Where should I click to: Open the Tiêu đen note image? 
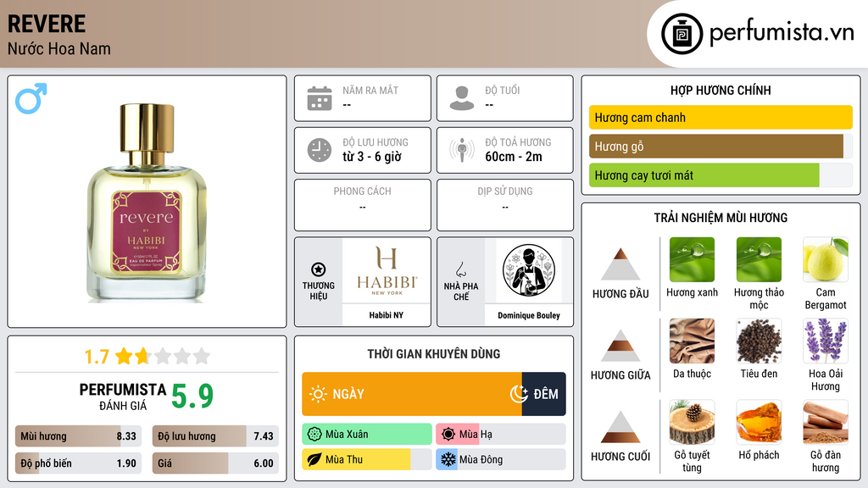pos(759,341)
